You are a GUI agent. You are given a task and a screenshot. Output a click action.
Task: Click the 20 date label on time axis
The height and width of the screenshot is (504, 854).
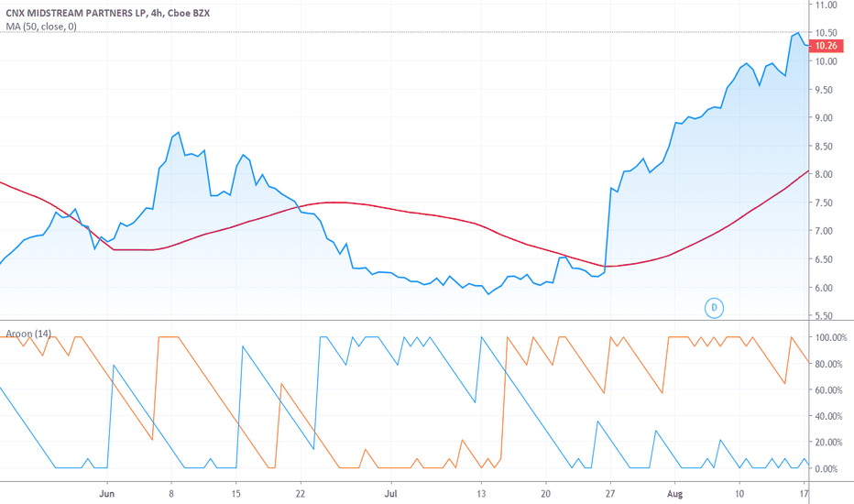click(545, 494)
